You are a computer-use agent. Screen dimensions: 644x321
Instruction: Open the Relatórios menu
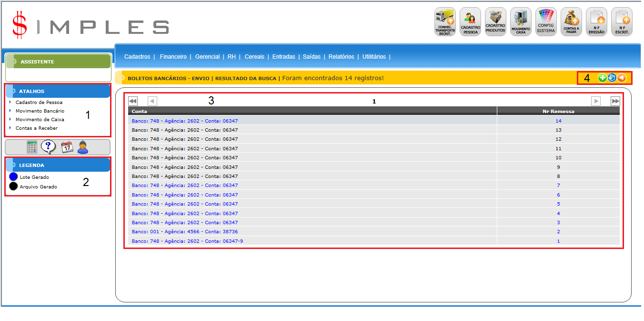(341, 57)
